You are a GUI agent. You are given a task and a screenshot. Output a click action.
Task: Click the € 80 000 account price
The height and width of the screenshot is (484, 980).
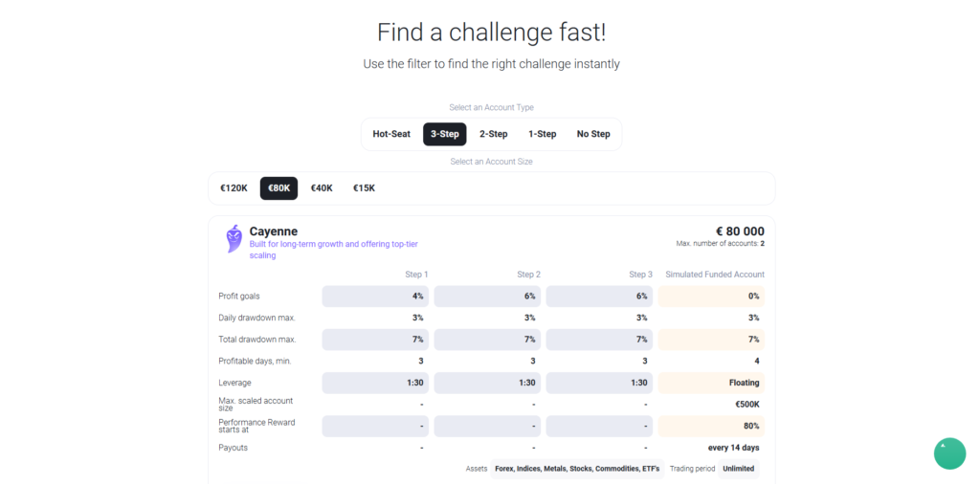point(740,231)
